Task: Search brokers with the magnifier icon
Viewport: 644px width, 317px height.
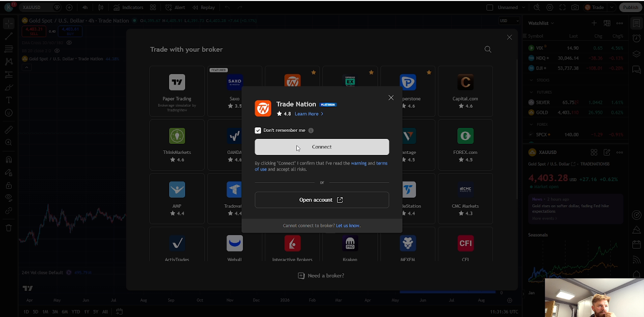Action: [488, 49]
